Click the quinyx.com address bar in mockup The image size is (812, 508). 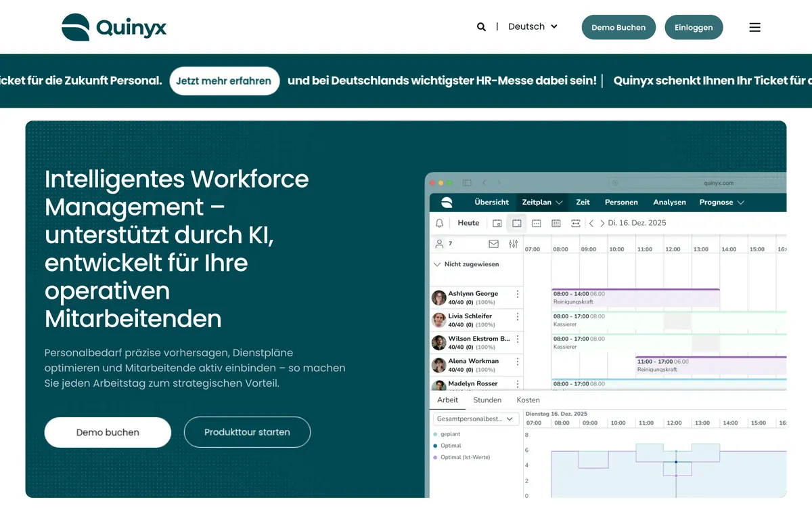coord(697,183)
